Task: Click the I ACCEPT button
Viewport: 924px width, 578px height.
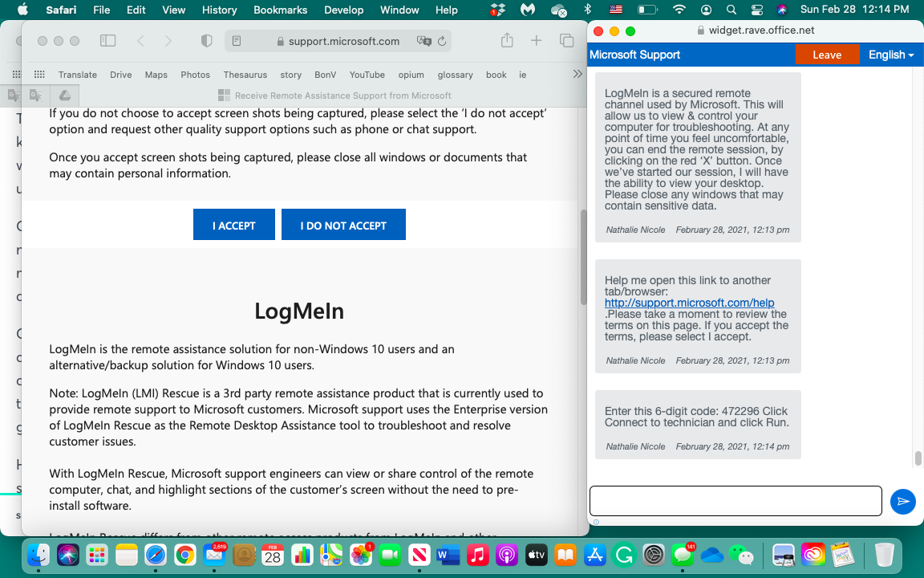Action: pos(233,225)
